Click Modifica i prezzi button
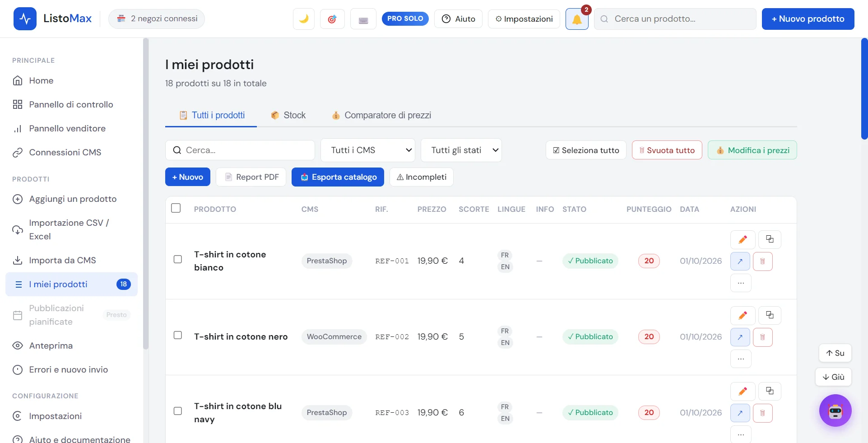The image size is (868, 443). coord(752,150)
